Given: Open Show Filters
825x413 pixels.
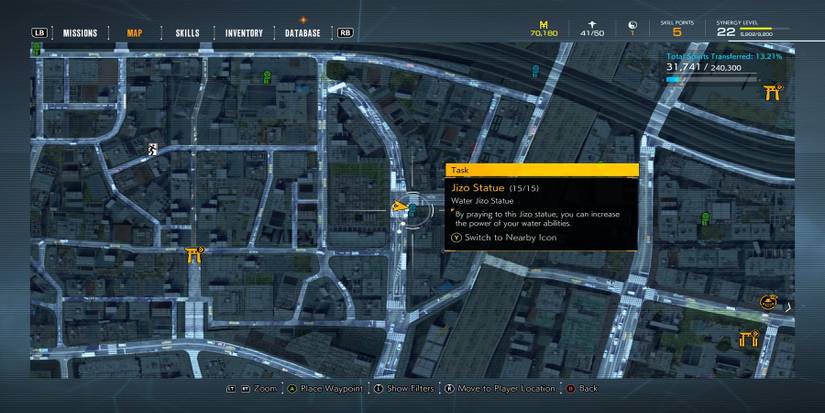Looking at the screenshot, I should click(410, 388).
